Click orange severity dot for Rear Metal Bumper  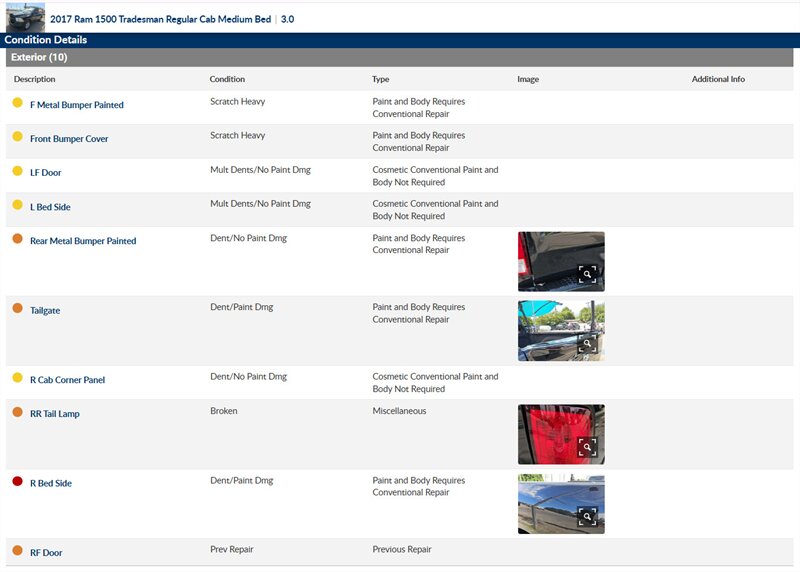coord(17,238)
